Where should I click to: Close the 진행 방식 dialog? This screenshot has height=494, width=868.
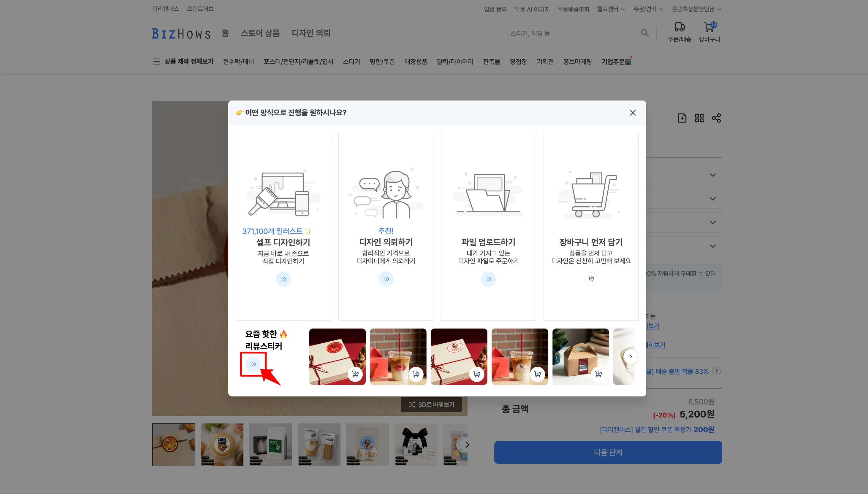coord(632,113)
